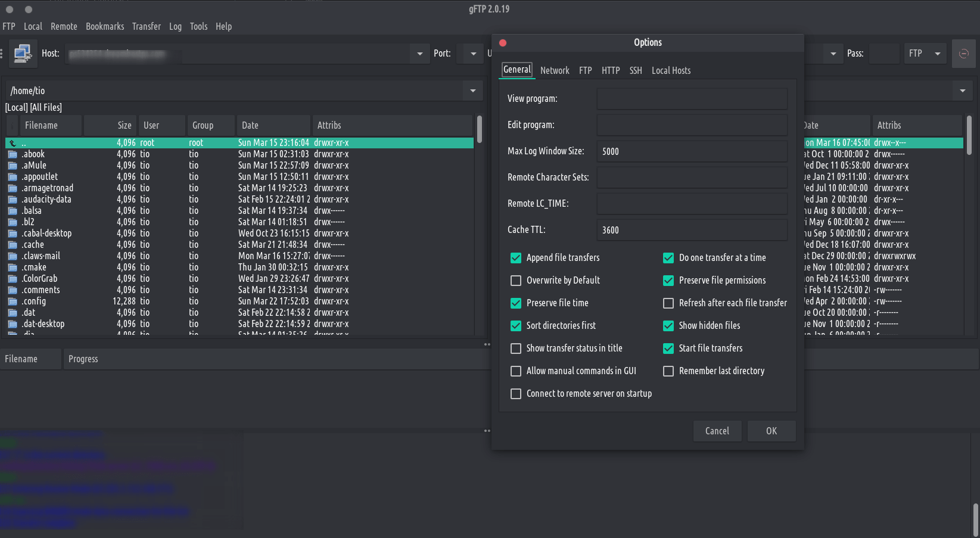Image resolution: width=980 pixels, height=538 pixels.
Task: Click folder icon of .armagetronad
Action: [x=13, y=188]
